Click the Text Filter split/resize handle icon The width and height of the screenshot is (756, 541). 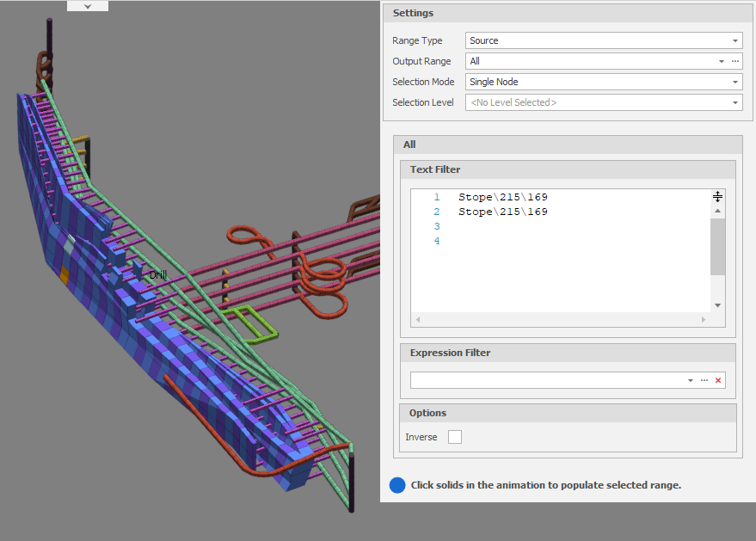pos(717,197)
